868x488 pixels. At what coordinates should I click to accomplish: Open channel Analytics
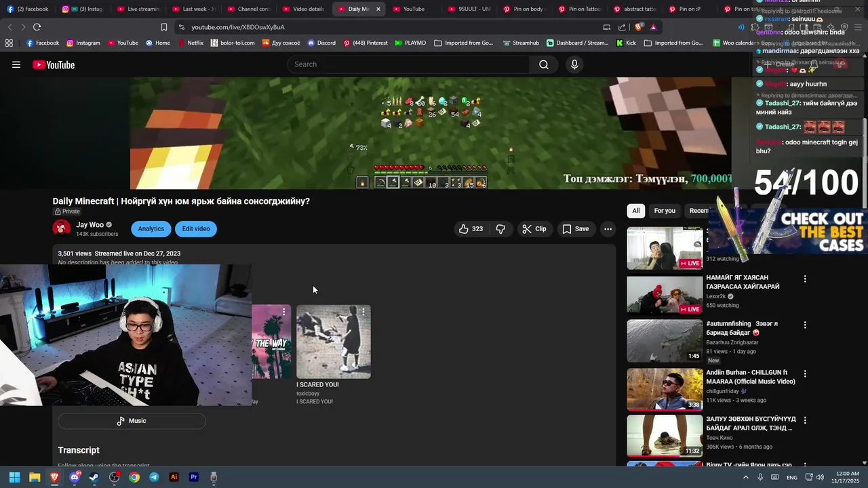(x=151, y=228)
